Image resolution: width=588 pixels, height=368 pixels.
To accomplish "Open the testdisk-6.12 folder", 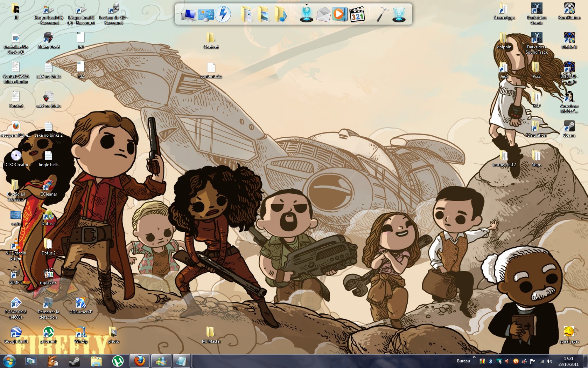I will click(504, 158).
